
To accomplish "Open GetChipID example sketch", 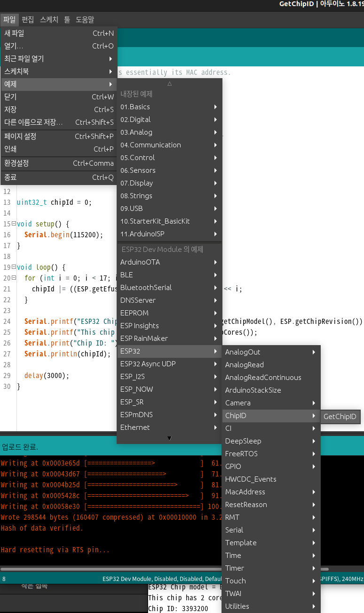I will pyautogui.click(x=340, y=417).
